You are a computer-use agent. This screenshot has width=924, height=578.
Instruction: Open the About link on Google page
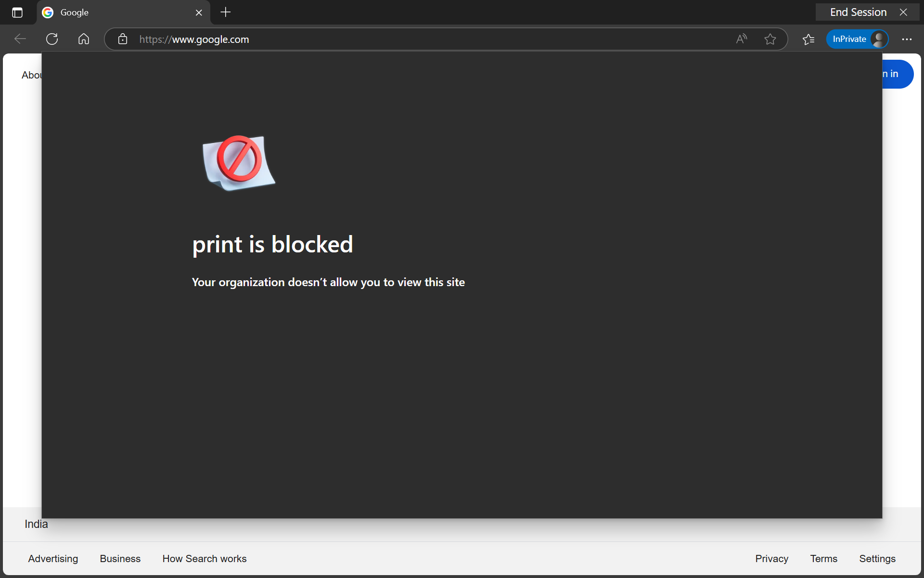pyautogui.click(x=31, y=75)
